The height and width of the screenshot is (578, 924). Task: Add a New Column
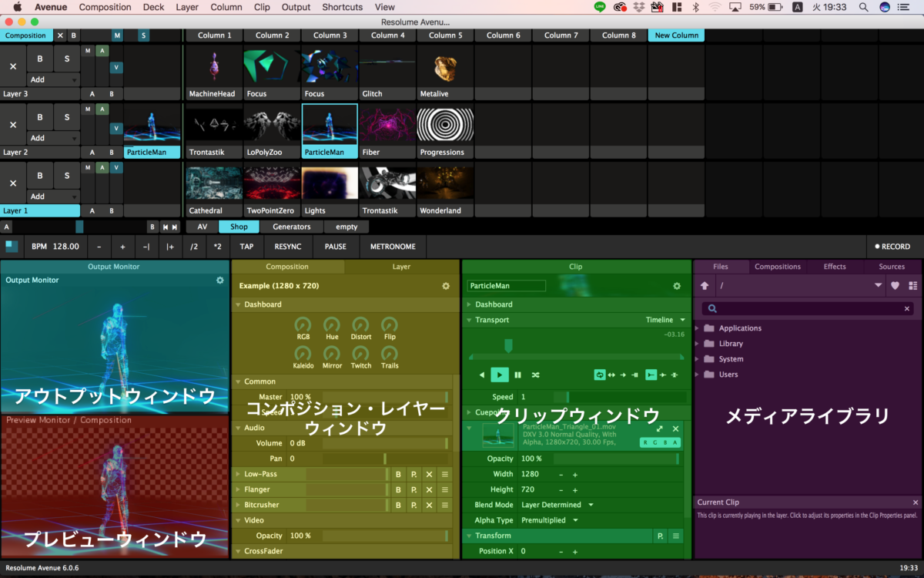677,35
